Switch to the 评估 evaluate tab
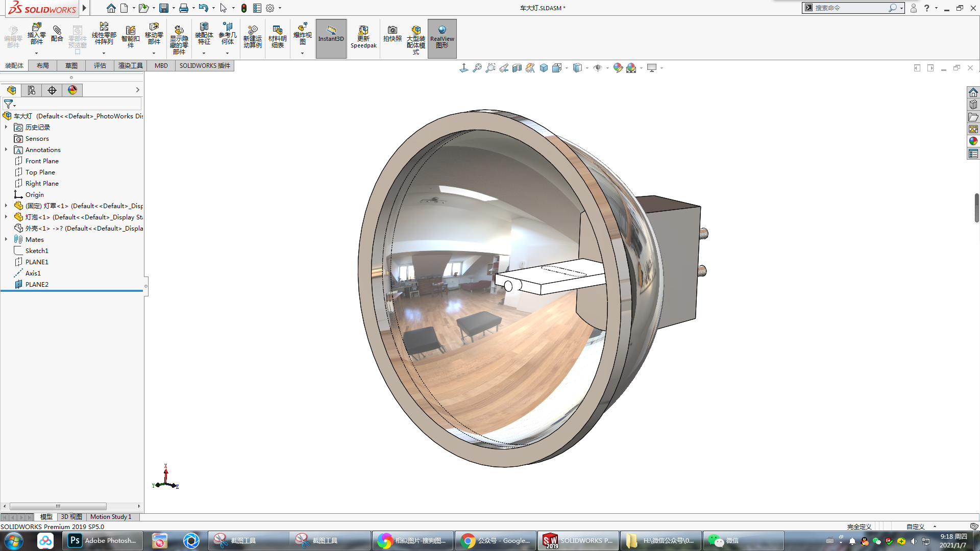 coord(100,65)
